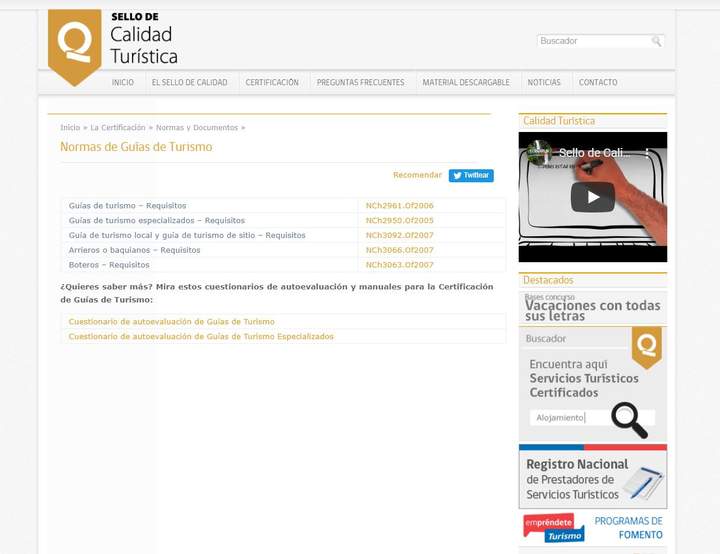Click the Recomendar link
Image resolution: width=720 pixels, height=554 pixels.
[417, 175]
